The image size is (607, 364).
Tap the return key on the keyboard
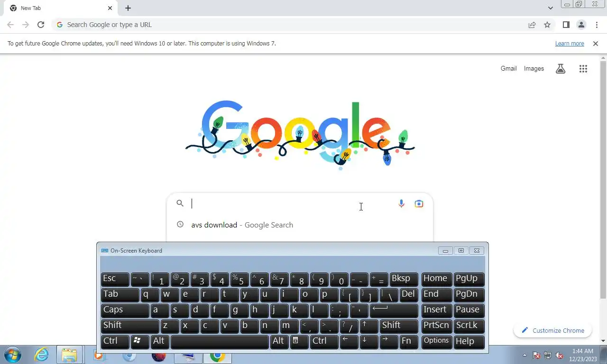tap(394, 310)
